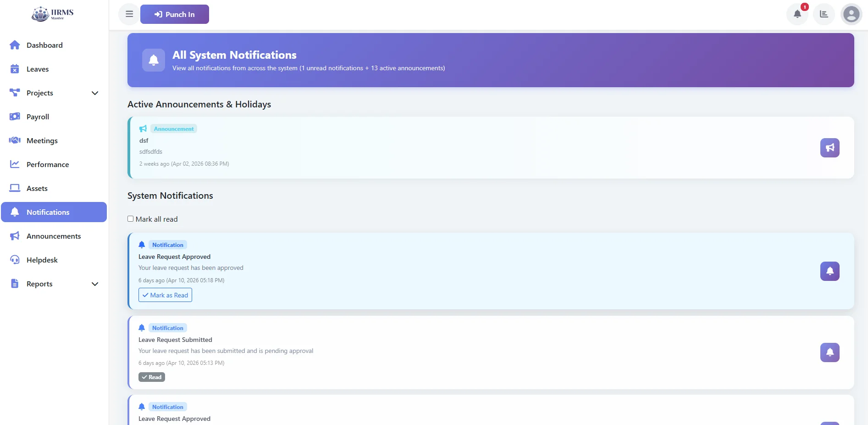The width and height of the screenshot is (868, 425).
Task: Click the '6 days ago (Apr 10, 2026 05:13 PM)' timestamp
Action: [182, 363]
